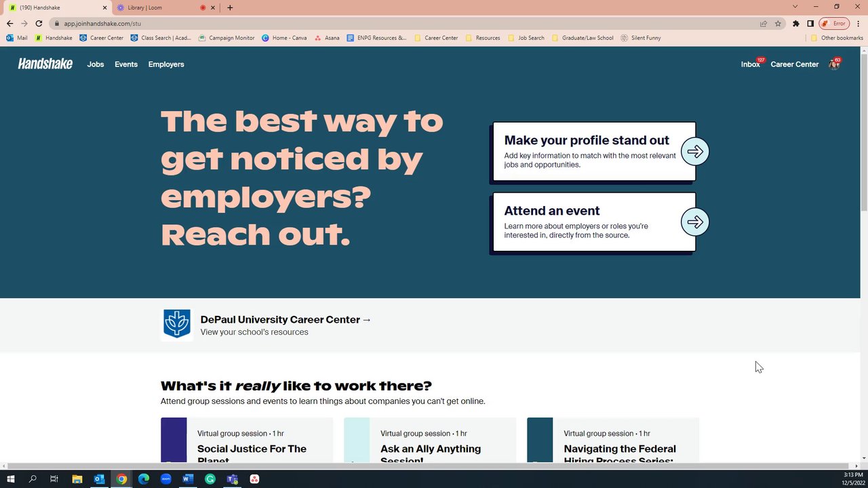Switch to the Handshake browser tab

(56, 7)
